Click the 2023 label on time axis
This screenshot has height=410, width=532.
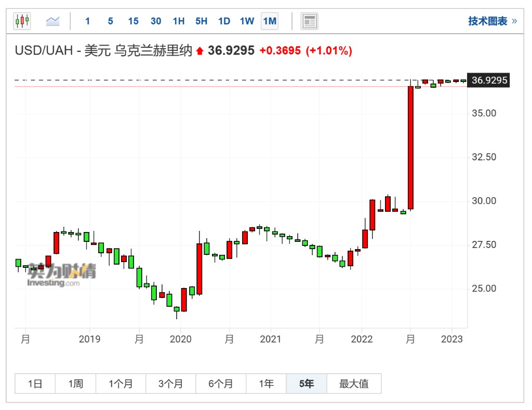pyautogui.click(x=451, y=339)
